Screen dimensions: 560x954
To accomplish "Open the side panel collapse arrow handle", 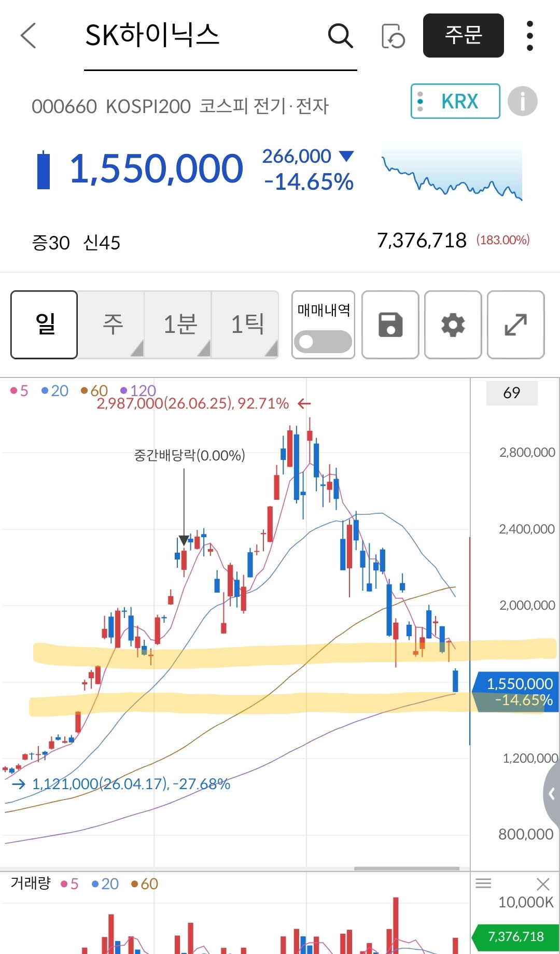I will 552,793.
